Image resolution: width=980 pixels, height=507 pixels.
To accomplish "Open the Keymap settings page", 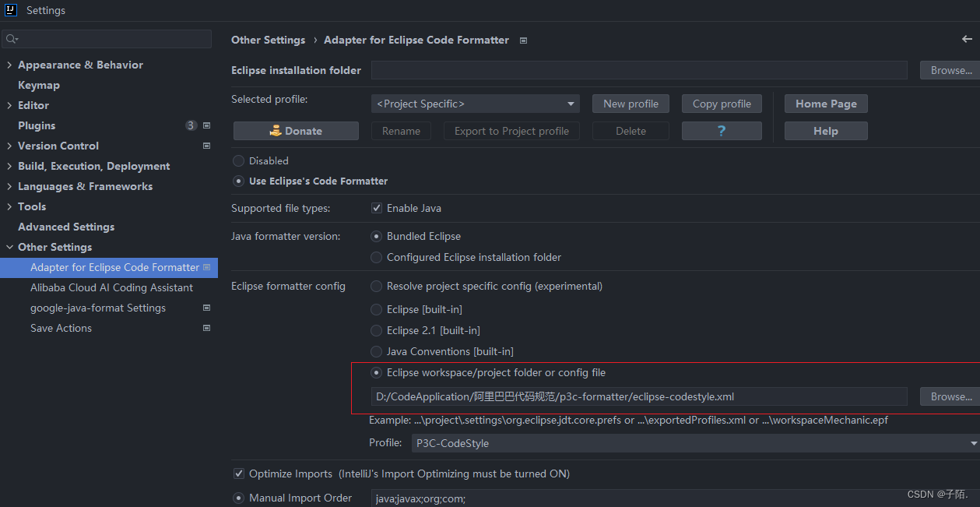I will click(x=39, y=85).
